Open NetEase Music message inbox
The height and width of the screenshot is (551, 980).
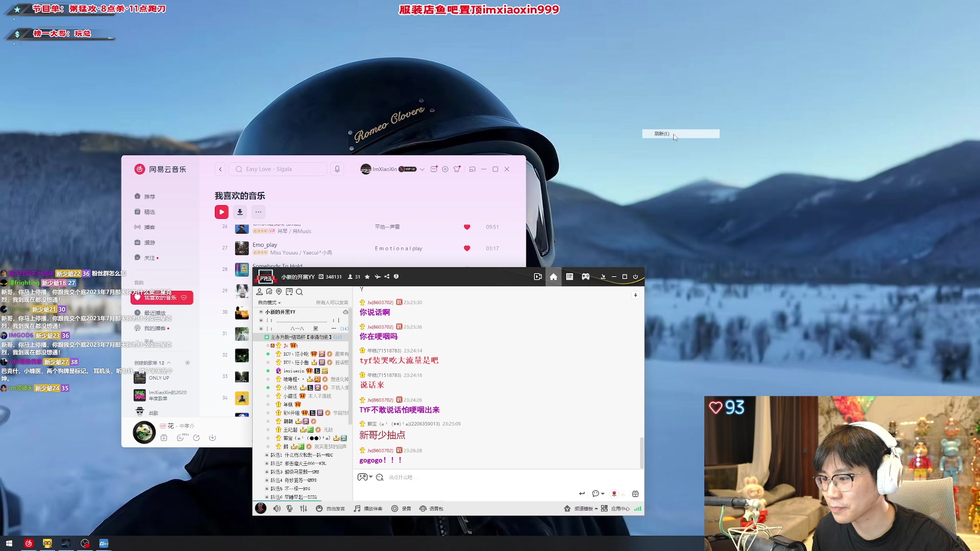[434, 169]
